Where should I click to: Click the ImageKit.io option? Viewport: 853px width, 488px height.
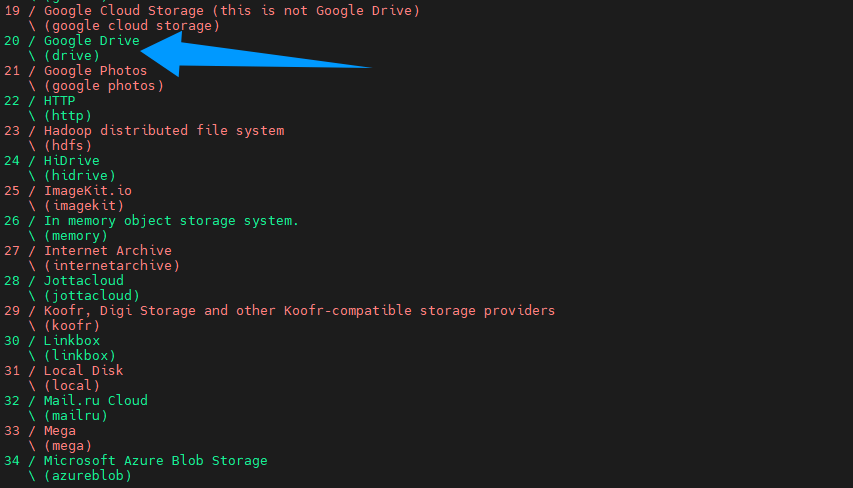point(88,191)
